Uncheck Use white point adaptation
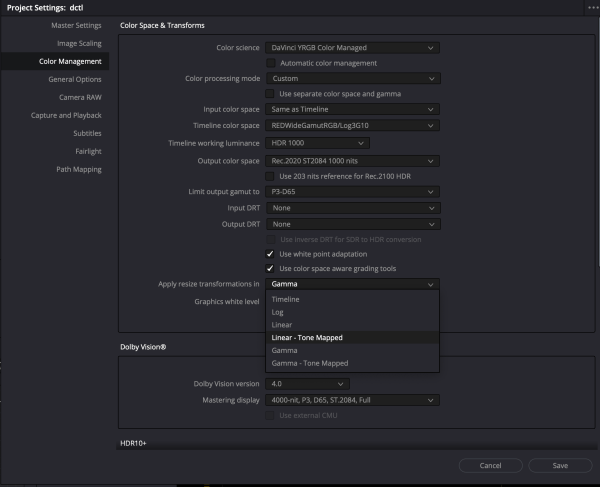 coord(271,254)
